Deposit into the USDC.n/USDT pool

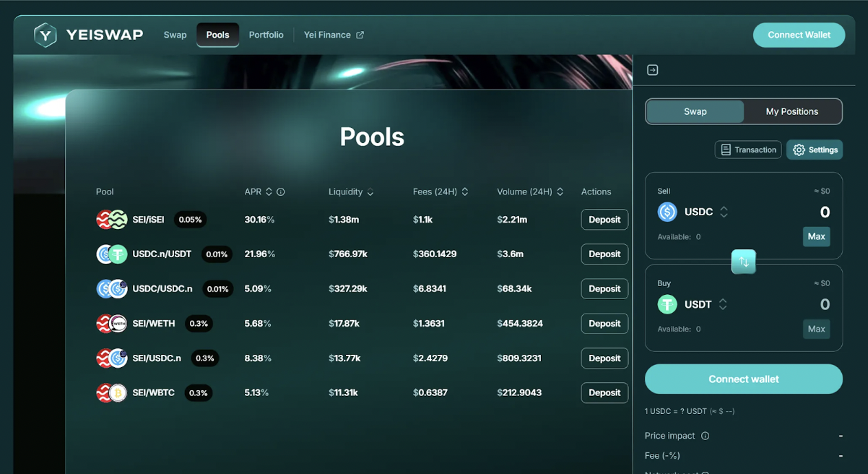click(604, 254)
